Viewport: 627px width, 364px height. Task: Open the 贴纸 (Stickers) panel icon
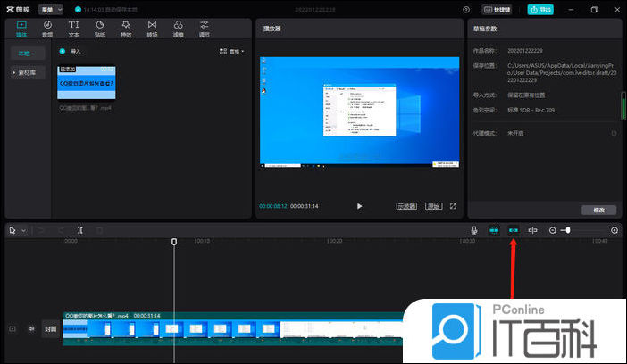(99, 27)
